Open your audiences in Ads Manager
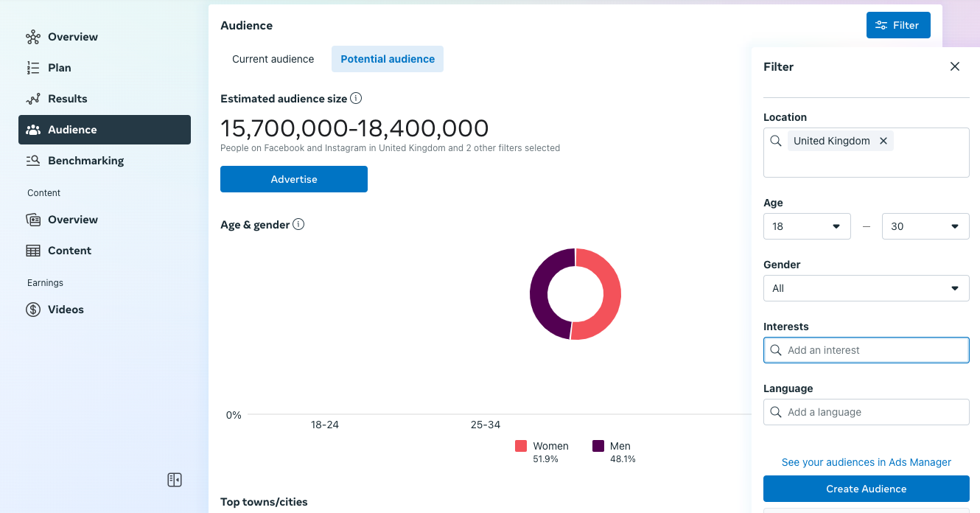This screenshot has height=513, width=980. coord(866,462)
